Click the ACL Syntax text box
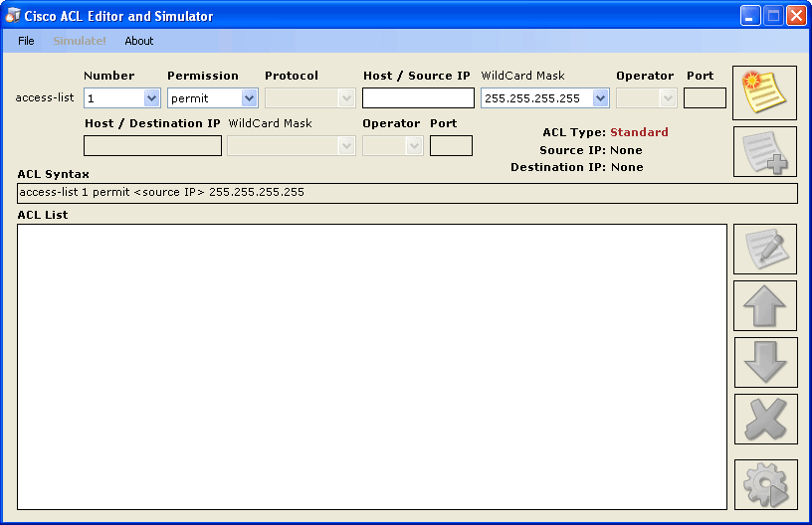812x525 pixels. click(x=407, y=193)
